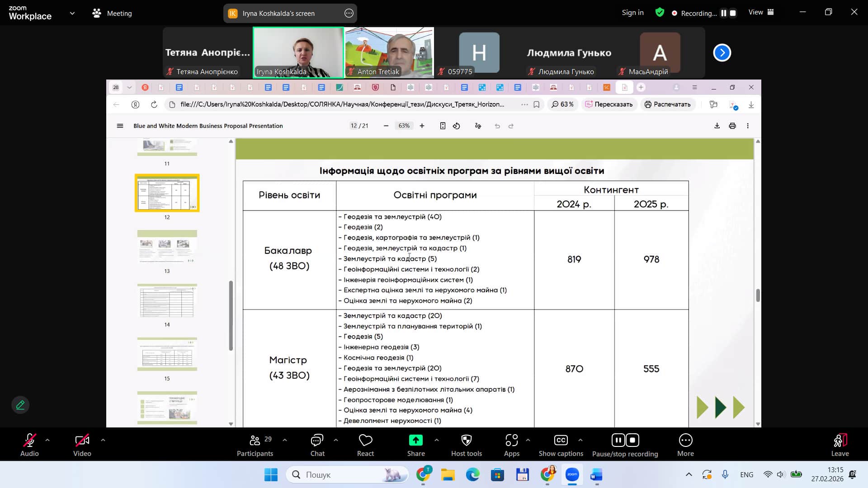Open the View layout dropdown
868x488 pixels.
pos(761,13)
